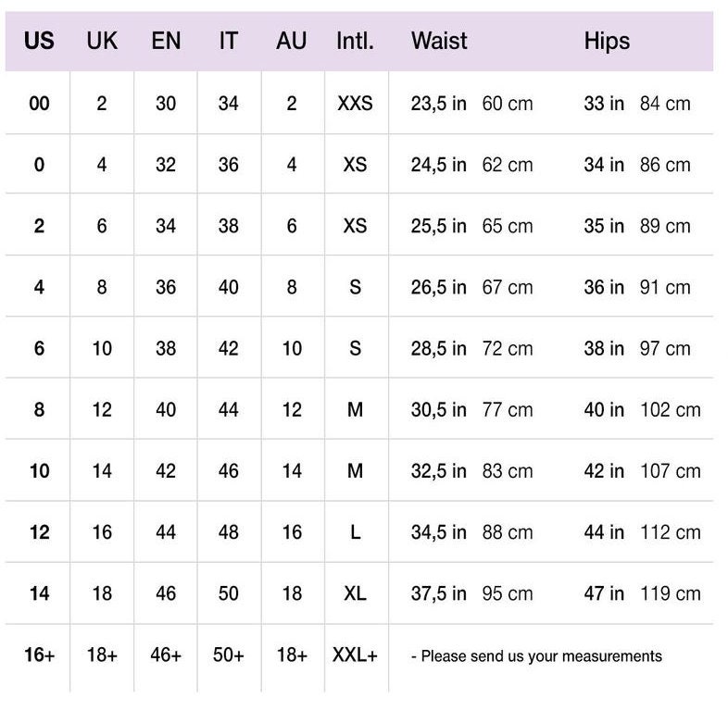728x711 pixels.
Task: Select US size 00 cell
Action: coord(39,103)
